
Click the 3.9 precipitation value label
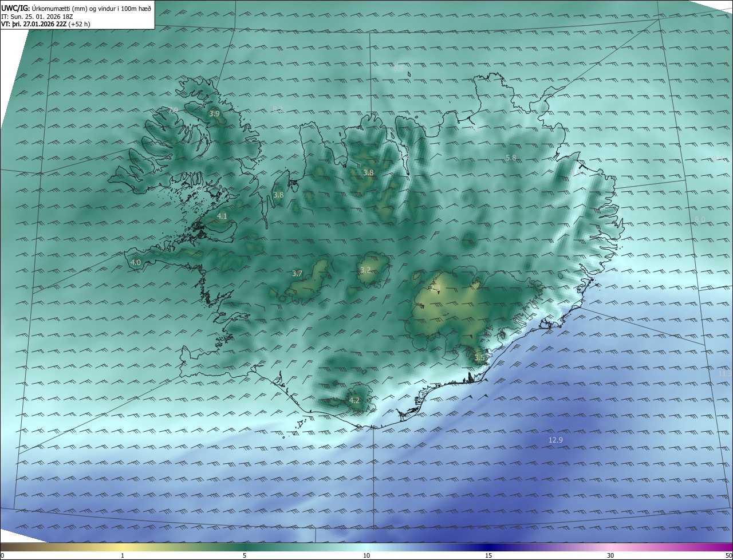(214, 114)
